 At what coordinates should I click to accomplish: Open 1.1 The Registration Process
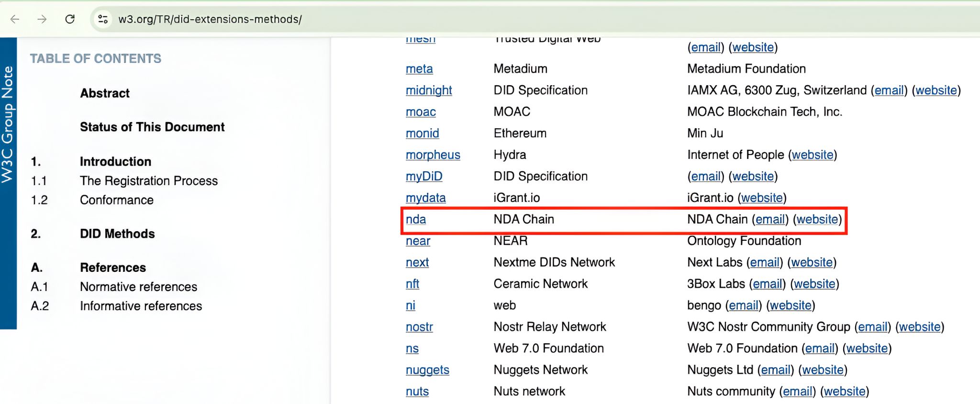coord(149,181)
